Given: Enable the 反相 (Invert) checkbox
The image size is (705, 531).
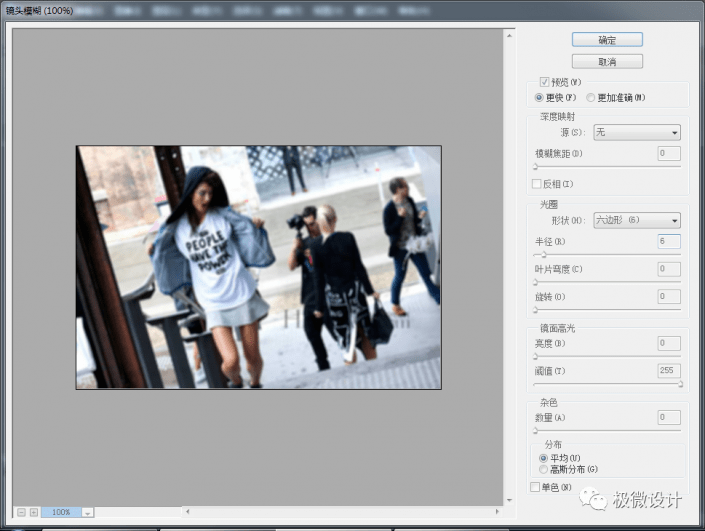Looking at the screenshot, I should coord(537,184).
